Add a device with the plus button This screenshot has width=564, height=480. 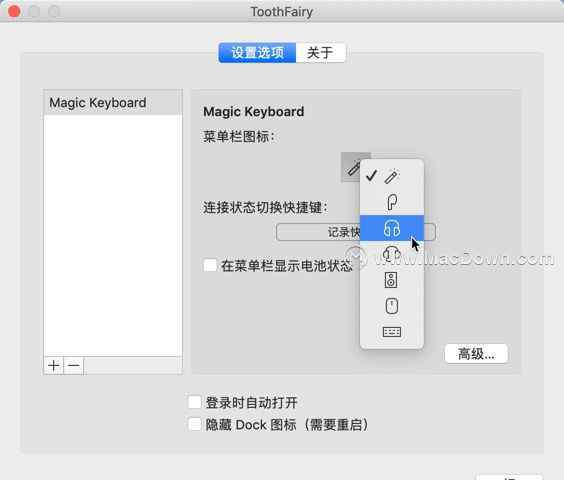click(x=54, y=366)
